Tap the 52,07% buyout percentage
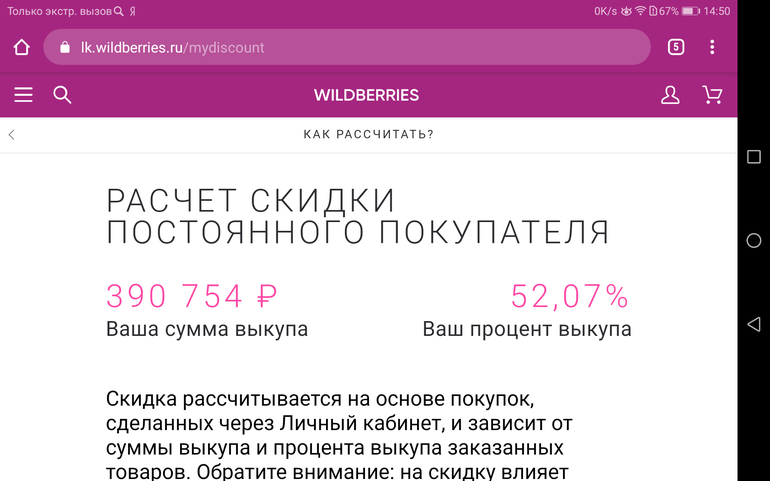 pyautogui.click(x=569, y=296)
